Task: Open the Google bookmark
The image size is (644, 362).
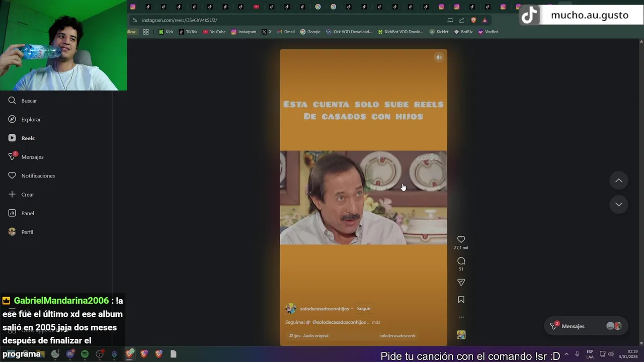Action: pos(310,32)
